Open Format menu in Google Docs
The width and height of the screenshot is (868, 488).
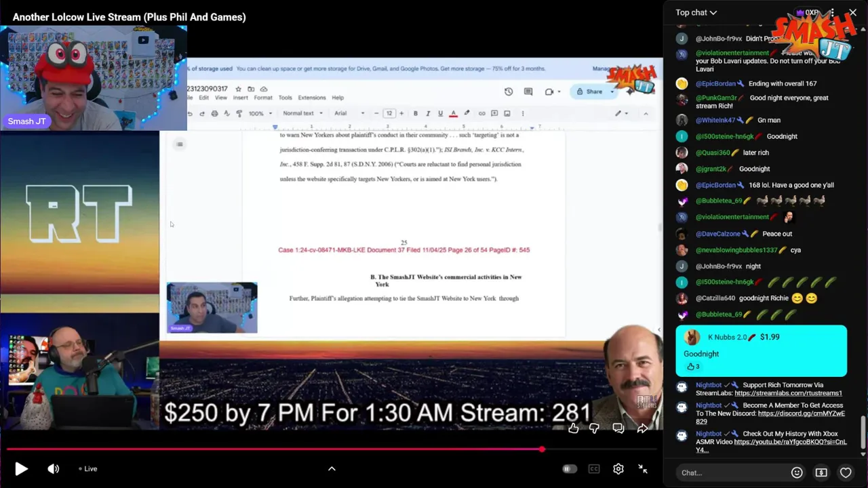point(263,98)
